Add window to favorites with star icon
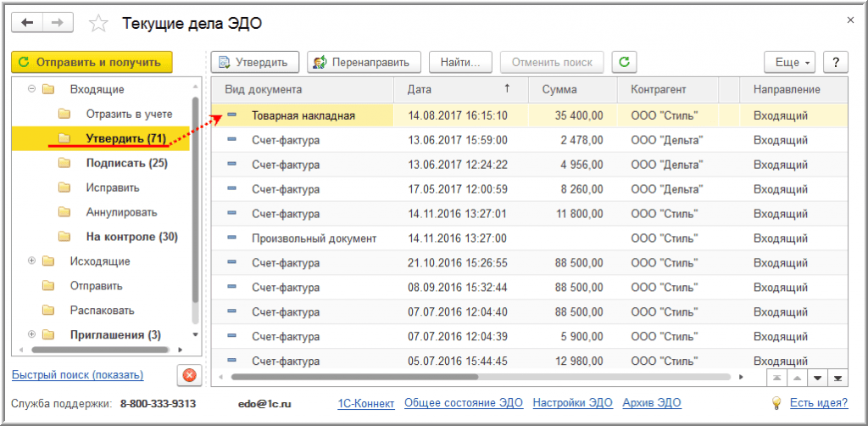Viewport: 868px width, 426px height. coord(99,24)
